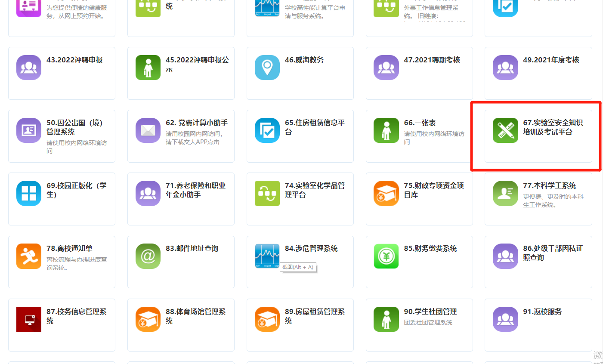Open the 78.离校通知单 running figure icon
603x364 pixels.
pyautogui.click(x=28, y=256)
